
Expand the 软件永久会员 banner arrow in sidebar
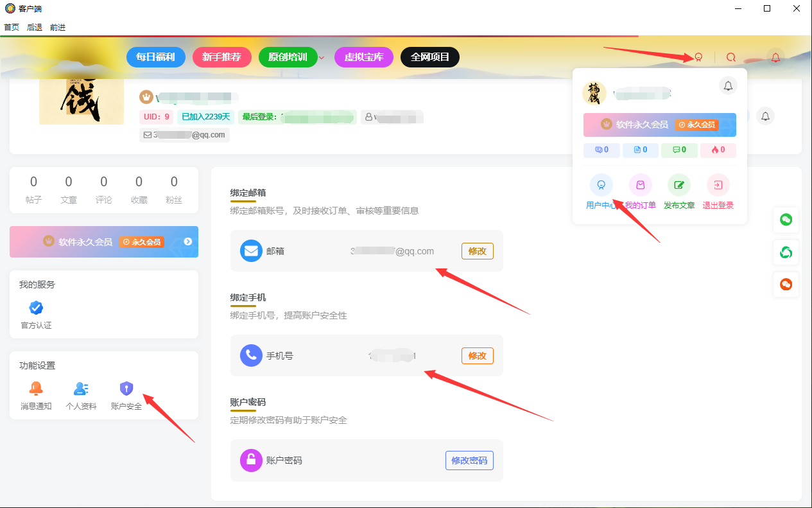pos(188,241)
